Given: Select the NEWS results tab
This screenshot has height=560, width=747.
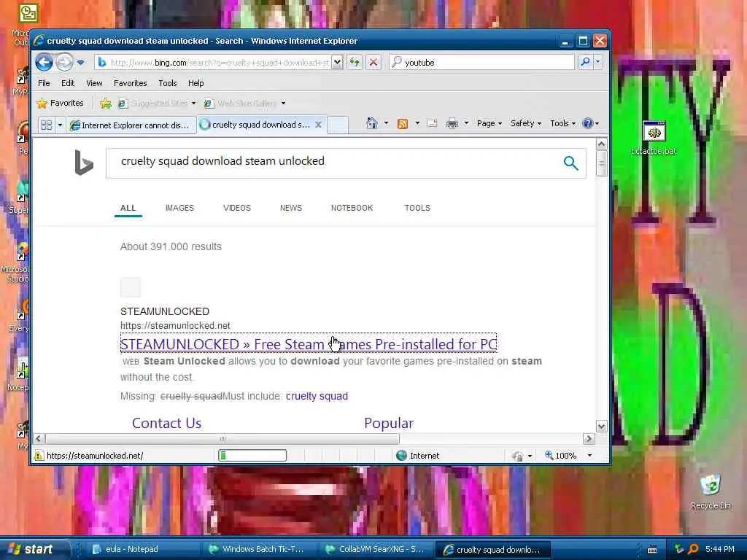Looking at the screenshot, I should pos(290,208).
